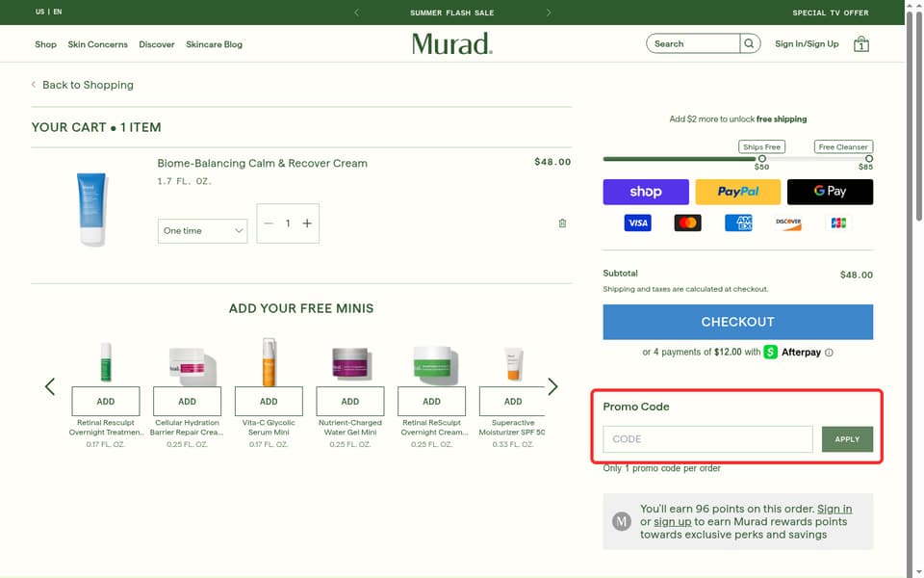
Task: Click the Vita-C Glycolic Serum mini image
Action: 269,361
